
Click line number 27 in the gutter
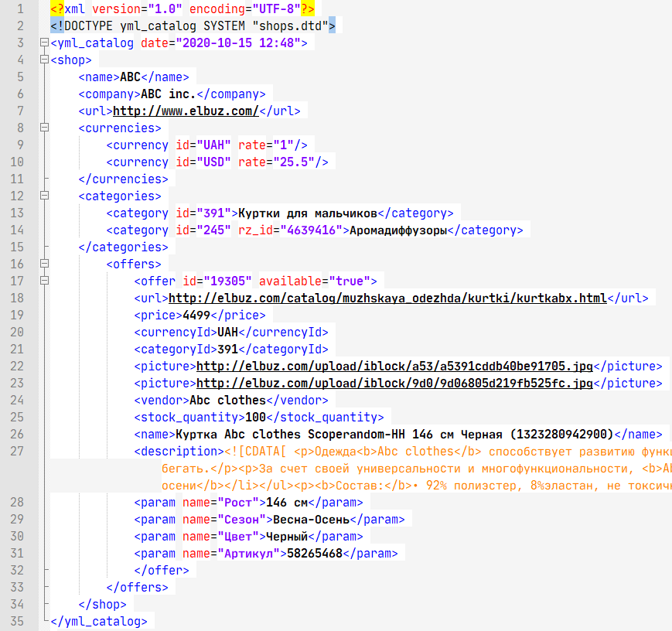point(18,452)
